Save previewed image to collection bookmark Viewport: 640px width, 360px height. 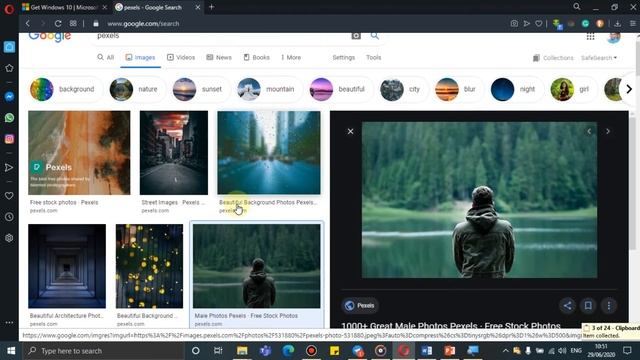point(588,305)
